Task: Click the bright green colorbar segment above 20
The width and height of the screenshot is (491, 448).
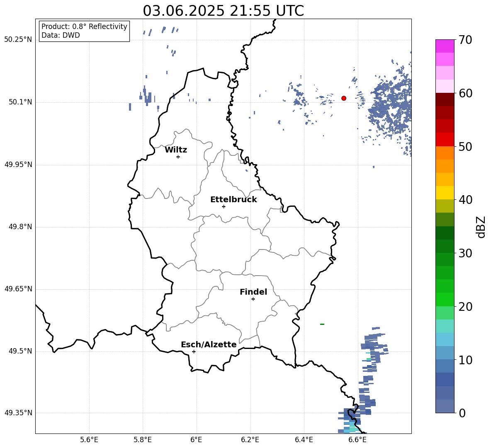Action: point(445,299)
